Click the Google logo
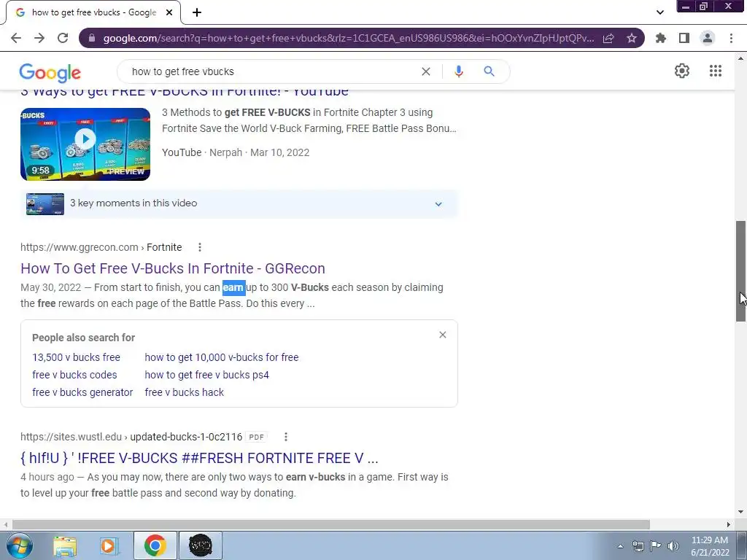The image size is (747, 560). (50, 72)
